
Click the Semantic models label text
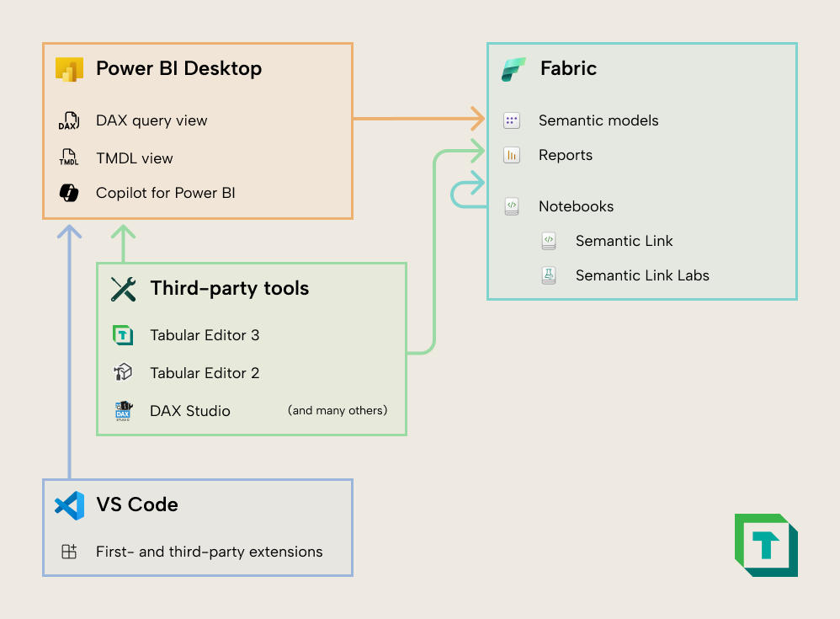click(x=598, y=120)
